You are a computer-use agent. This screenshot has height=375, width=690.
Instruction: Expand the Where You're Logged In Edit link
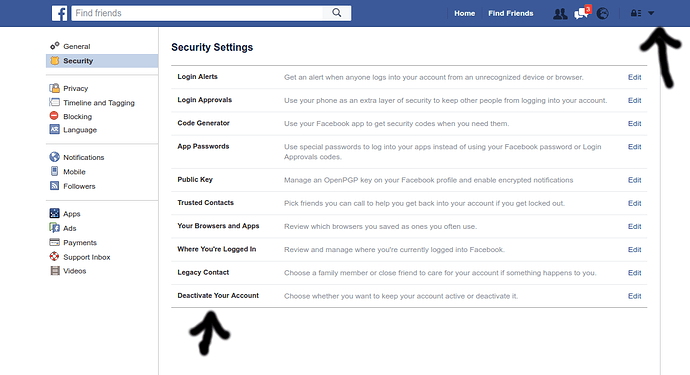(x=634, y=250)
